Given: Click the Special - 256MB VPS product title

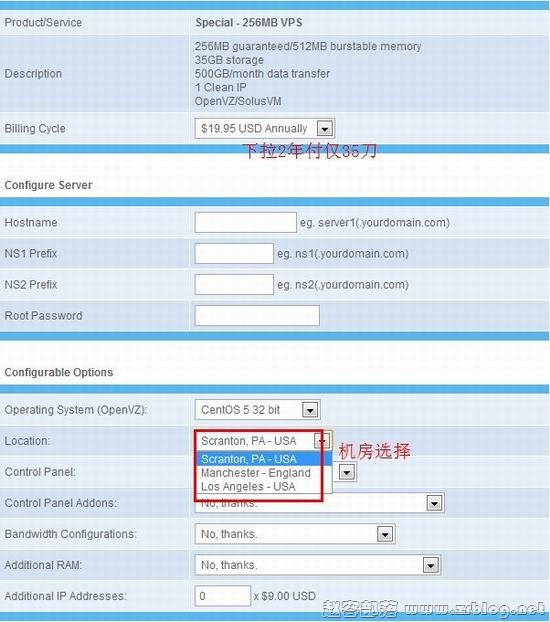Looking at the screenshot, I should tap(248, 23).
